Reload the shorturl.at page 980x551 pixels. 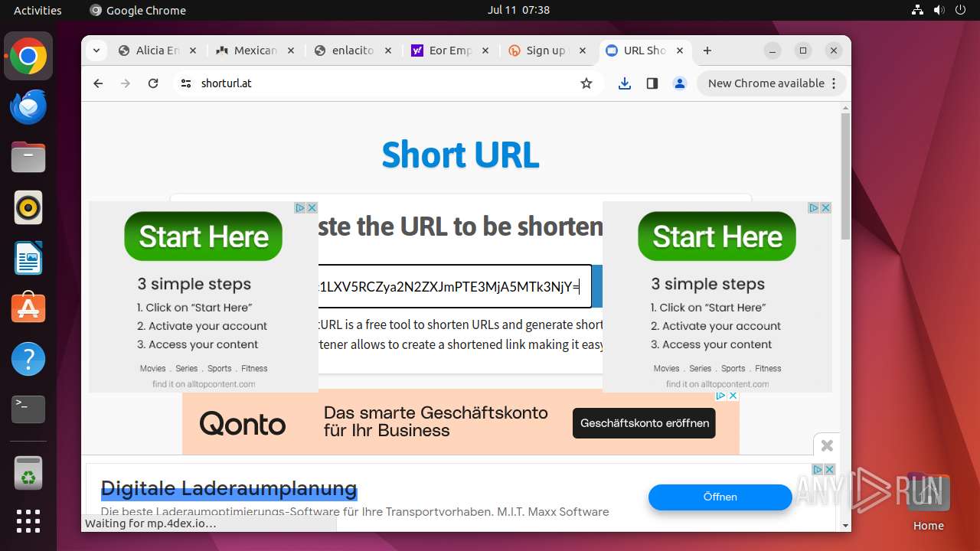tap(153, 83)
